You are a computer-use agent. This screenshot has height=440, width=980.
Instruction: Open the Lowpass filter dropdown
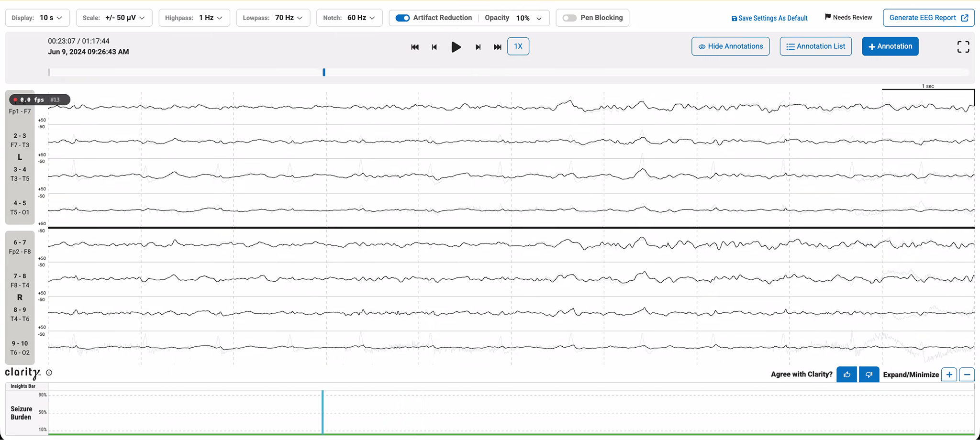273,18
